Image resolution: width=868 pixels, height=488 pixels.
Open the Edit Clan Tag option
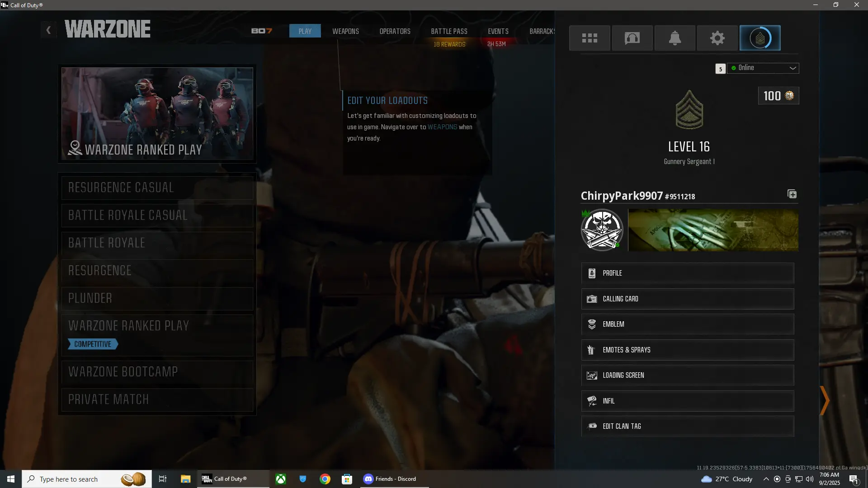(x=687, y=427)
